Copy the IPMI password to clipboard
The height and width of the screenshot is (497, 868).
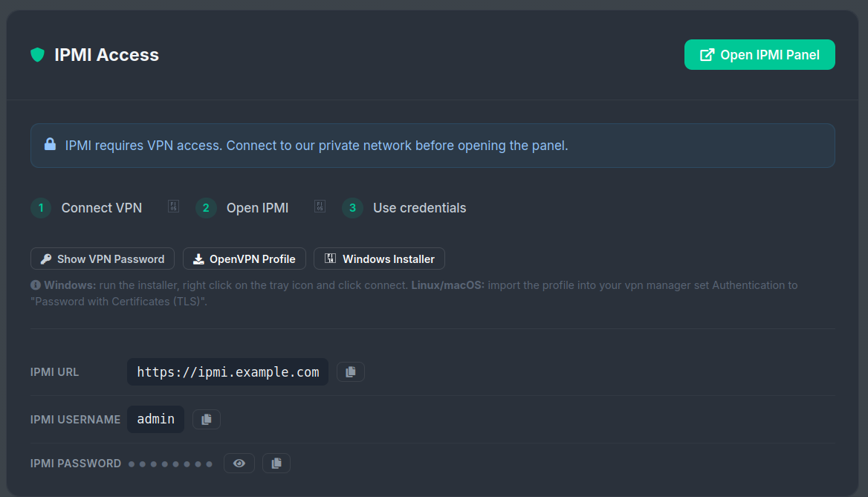[276, 464]
